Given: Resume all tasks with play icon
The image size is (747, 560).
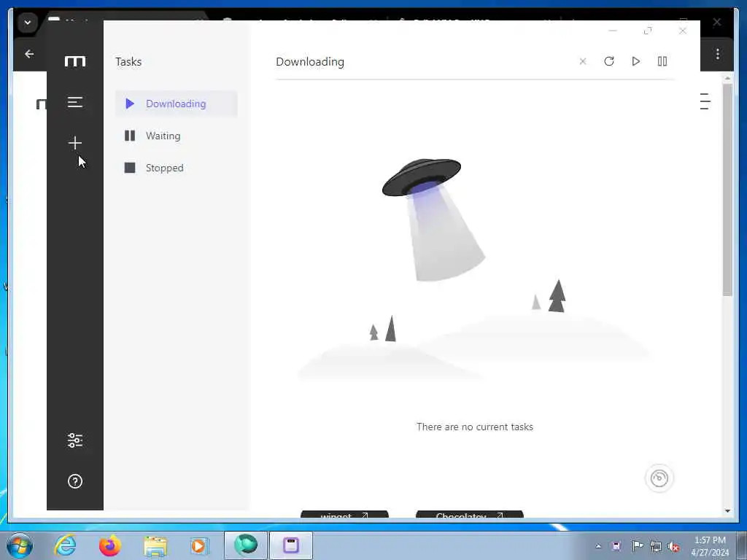Looking at the screenshot, I should (x=635, y=61).
